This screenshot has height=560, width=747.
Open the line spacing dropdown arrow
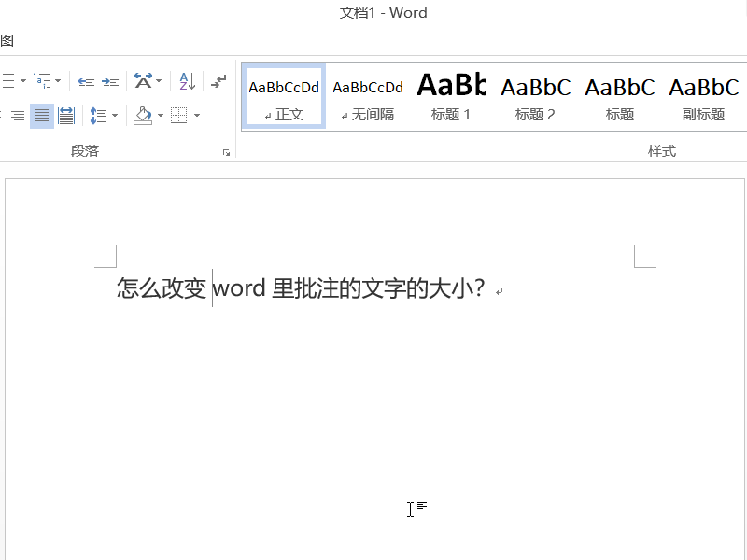point(115,115)
